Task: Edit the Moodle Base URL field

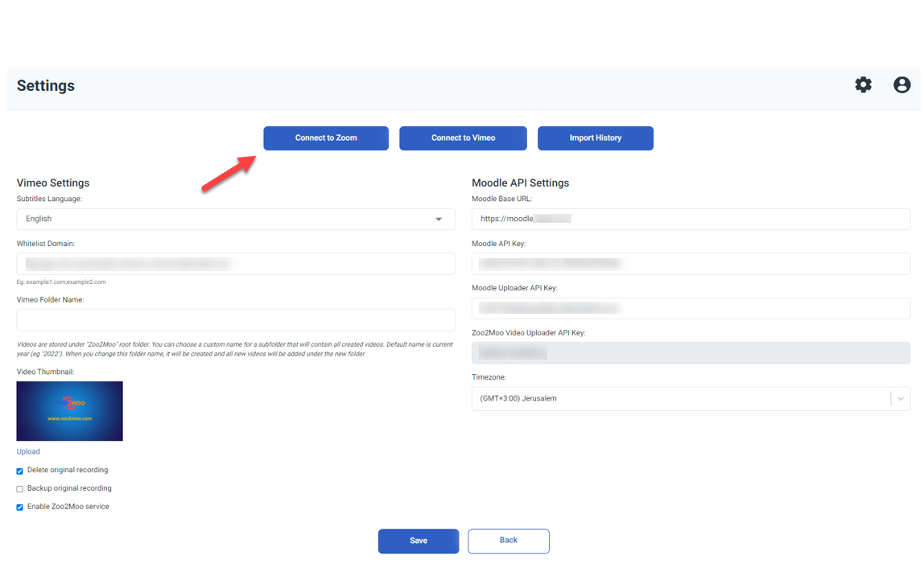Action: tap(691, 219)
